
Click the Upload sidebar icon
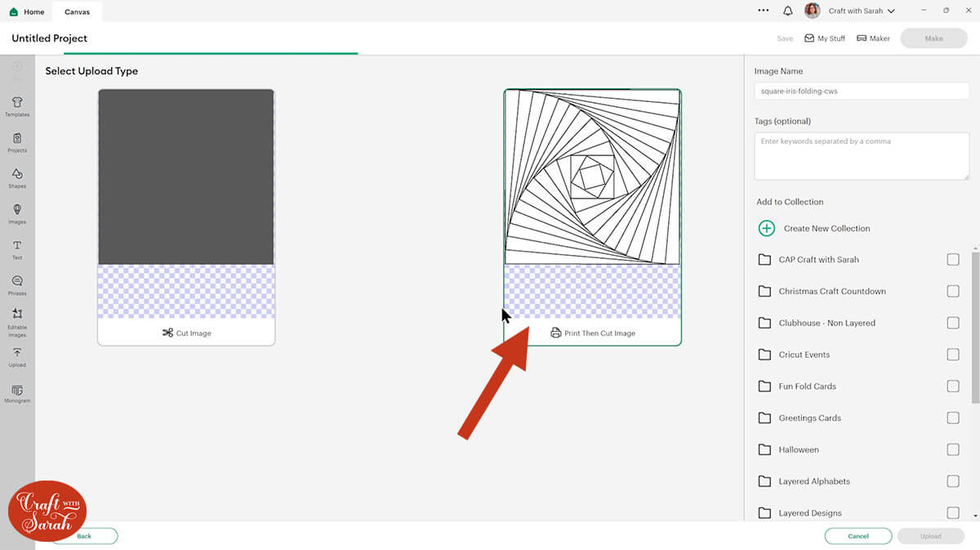[x=17, y=357]
